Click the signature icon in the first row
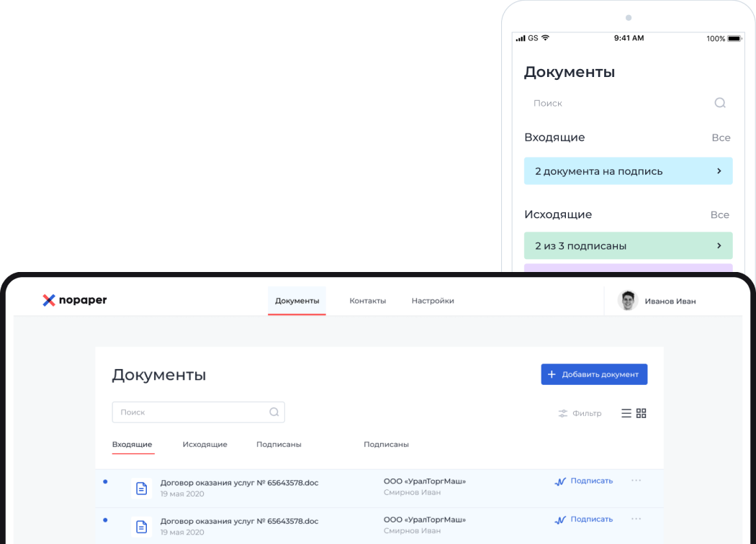 point(560,481)
